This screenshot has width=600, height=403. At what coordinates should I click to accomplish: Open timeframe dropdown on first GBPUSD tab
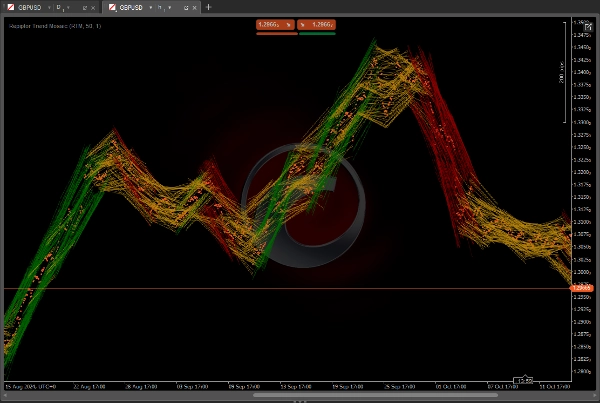coord(68,8)
